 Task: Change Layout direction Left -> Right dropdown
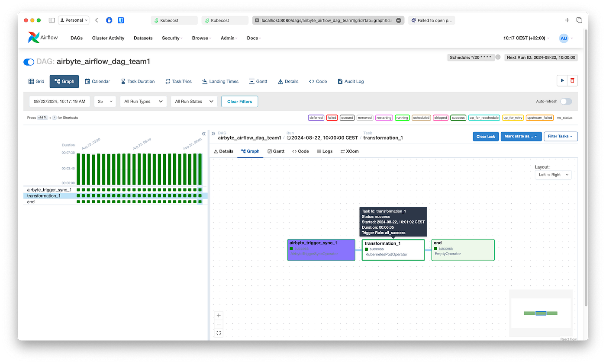554,175
